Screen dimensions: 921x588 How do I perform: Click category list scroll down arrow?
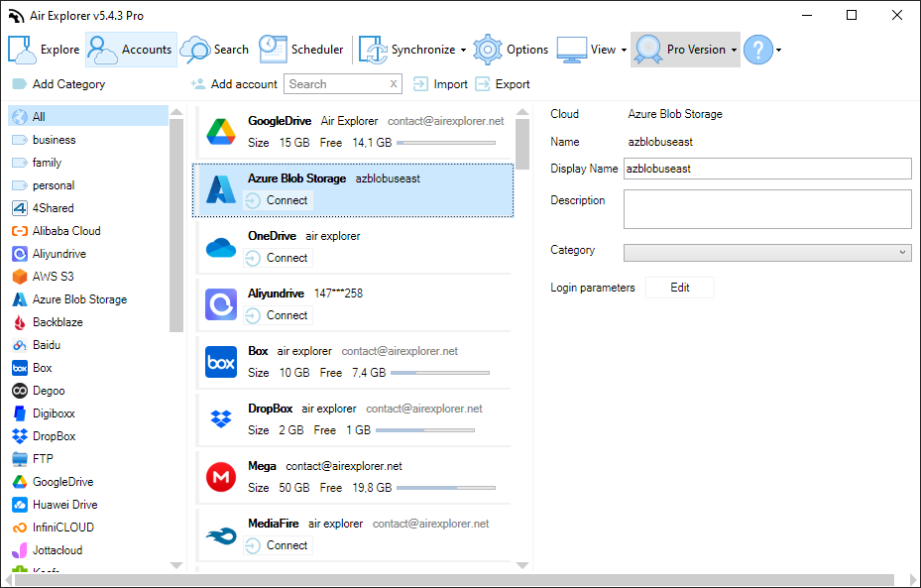tap(176, 565)
